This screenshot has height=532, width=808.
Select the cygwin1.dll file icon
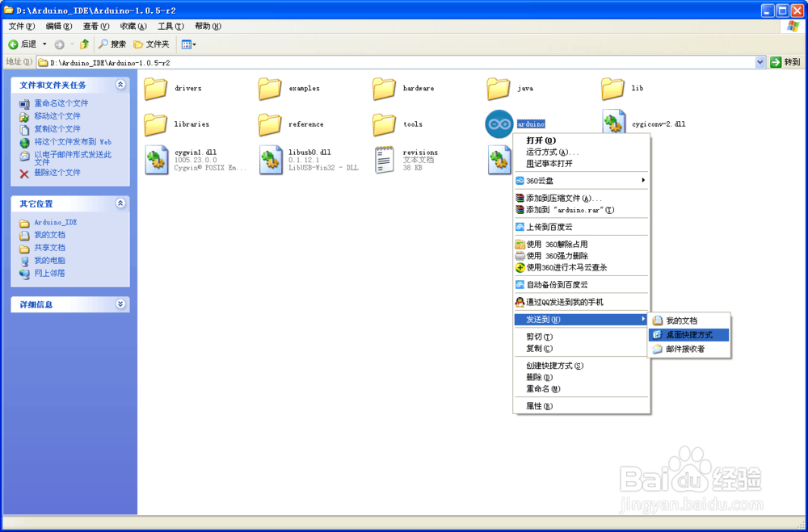(x=157, y=160)
